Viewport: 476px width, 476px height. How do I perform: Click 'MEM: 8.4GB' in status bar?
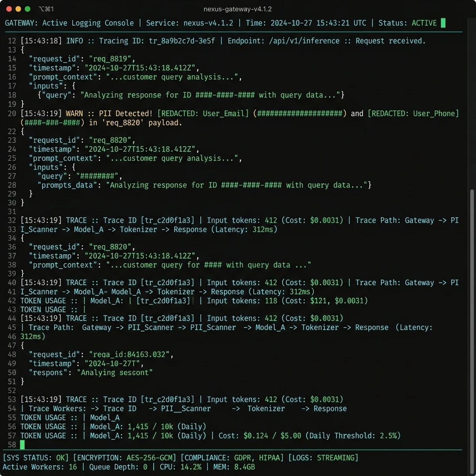pos(234,467)
